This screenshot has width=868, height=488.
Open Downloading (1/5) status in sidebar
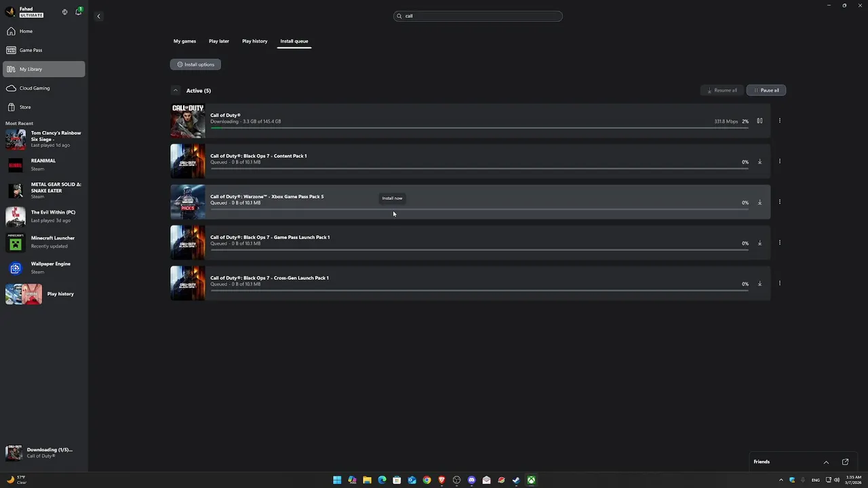click(44, 453)
